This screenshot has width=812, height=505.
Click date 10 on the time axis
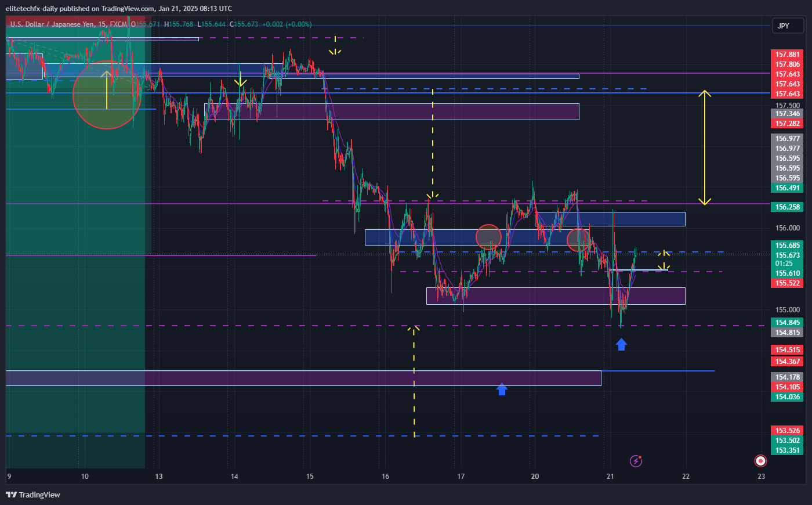point(85,477)
